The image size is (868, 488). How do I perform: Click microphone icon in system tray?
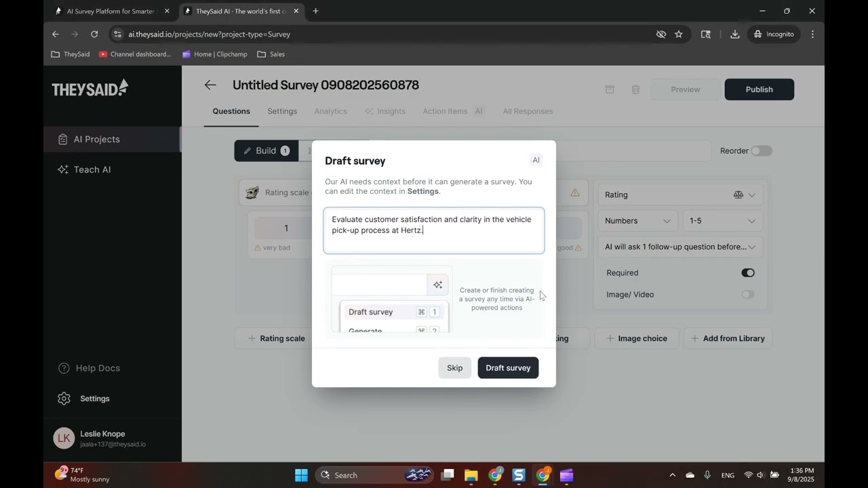click(707, 475)
